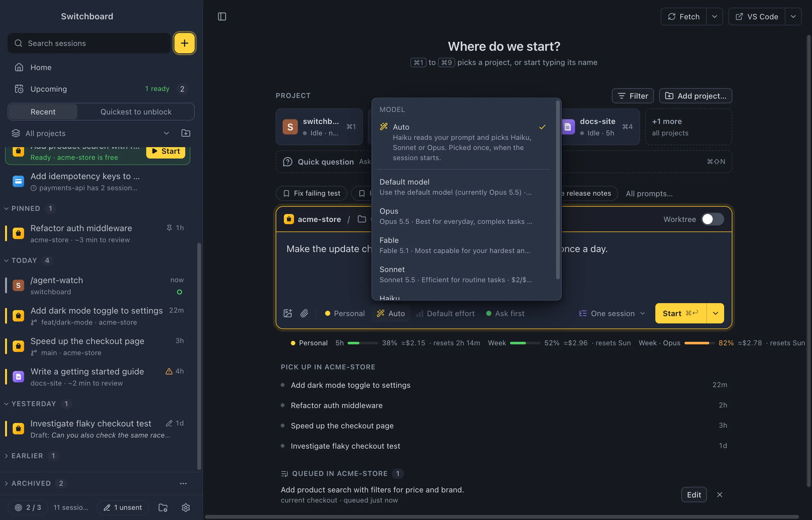Click the Auto model selector in composer

[391, 313]
